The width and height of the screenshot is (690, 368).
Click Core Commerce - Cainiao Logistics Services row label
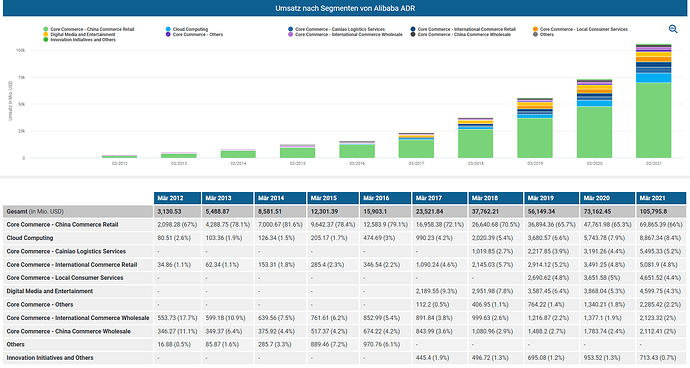click(66, 251)
